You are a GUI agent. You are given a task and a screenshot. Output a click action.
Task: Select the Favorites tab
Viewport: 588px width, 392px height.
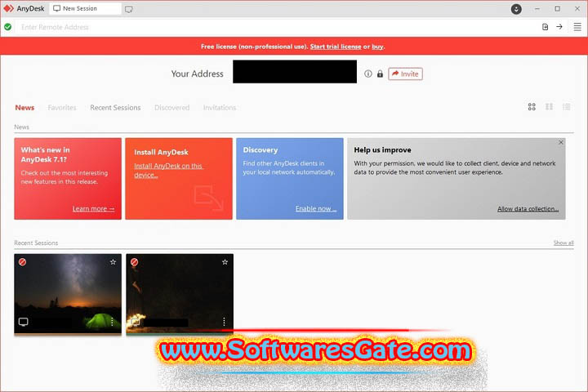coord(62,108)
